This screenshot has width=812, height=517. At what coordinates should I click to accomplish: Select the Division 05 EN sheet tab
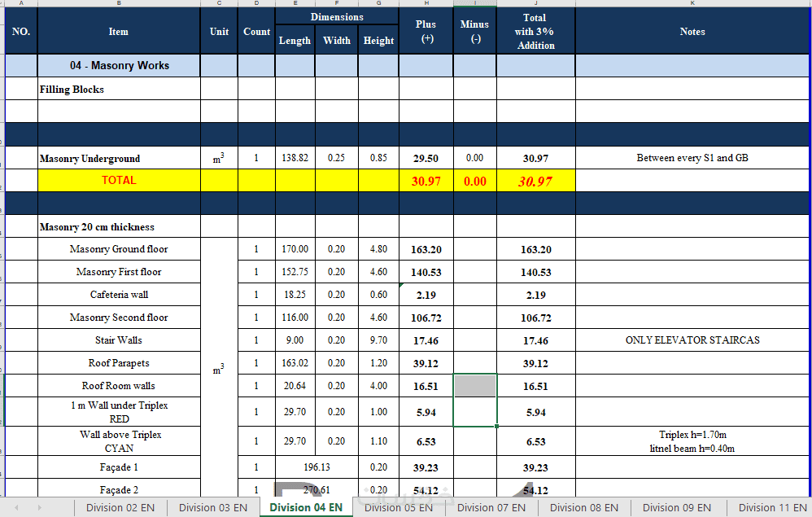coord(398,508)
